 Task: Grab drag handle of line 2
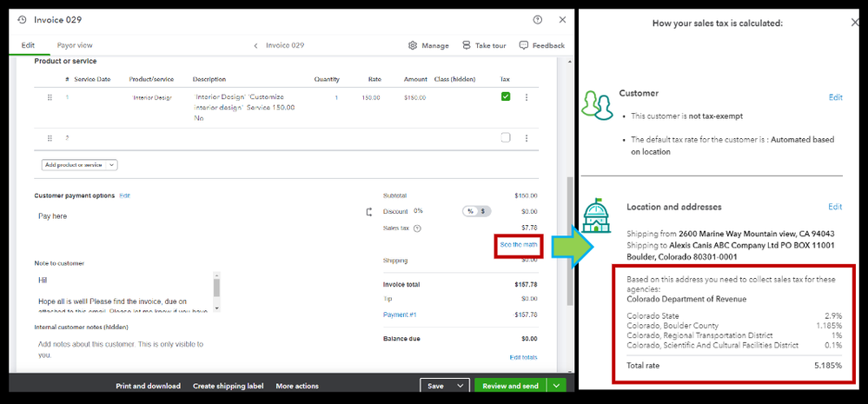pos(50,138)
